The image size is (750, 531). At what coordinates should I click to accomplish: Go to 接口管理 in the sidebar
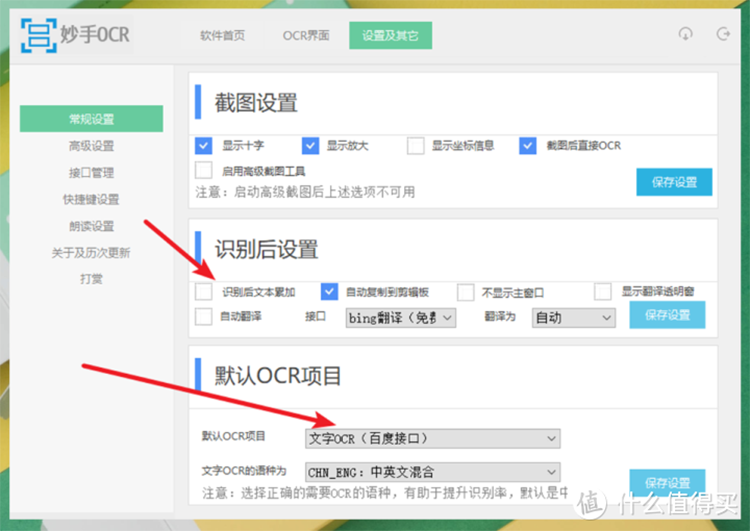pos(91,172)
